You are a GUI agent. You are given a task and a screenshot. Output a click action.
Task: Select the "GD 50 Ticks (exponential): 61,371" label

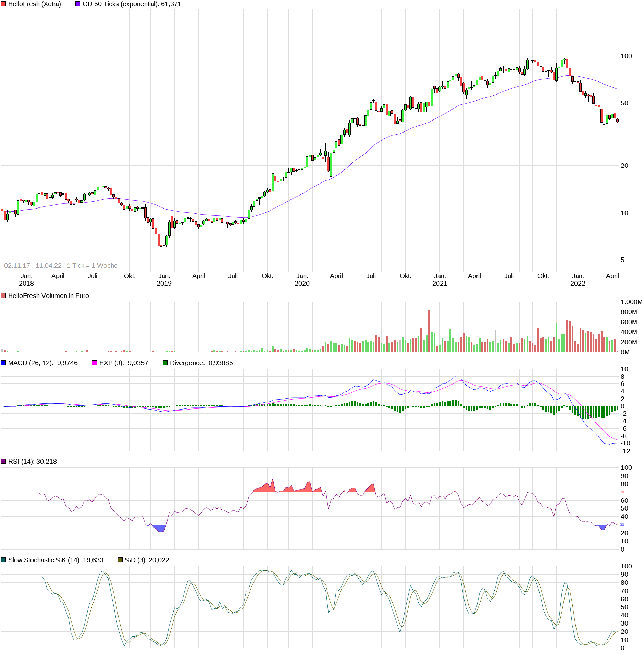point(132,4)
